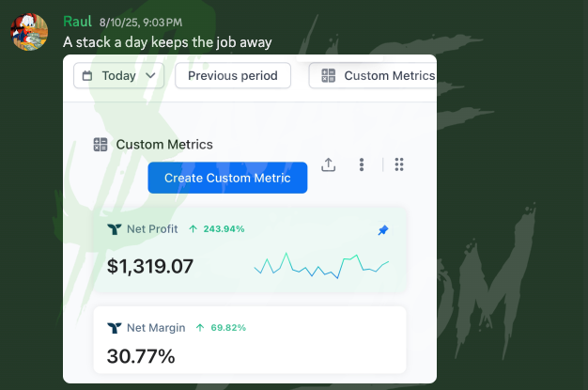Click the grid icon in top Custom Metrics button
This screenshot has height=390, width=588.
pyautogui.click(x=328, y=76)
